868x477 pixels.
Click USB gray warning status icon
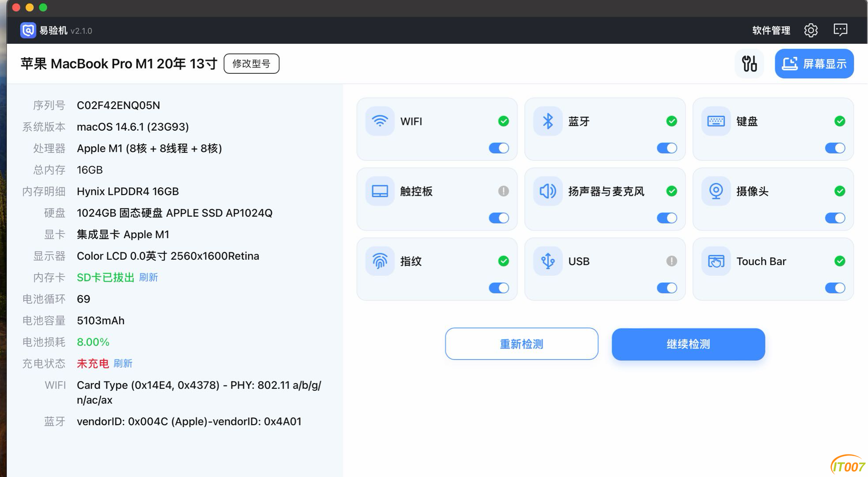672,261
